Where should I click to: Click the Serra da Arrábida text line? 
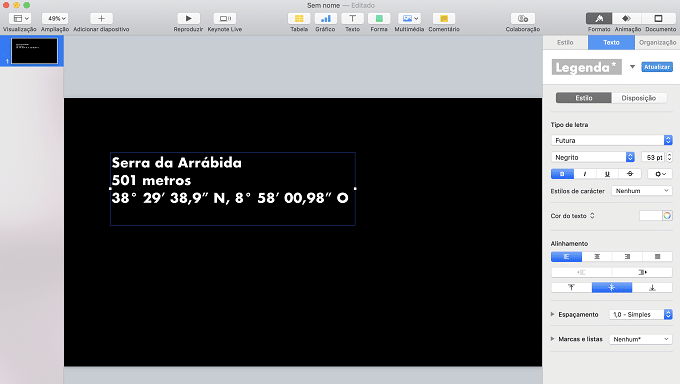click(177, 163)
